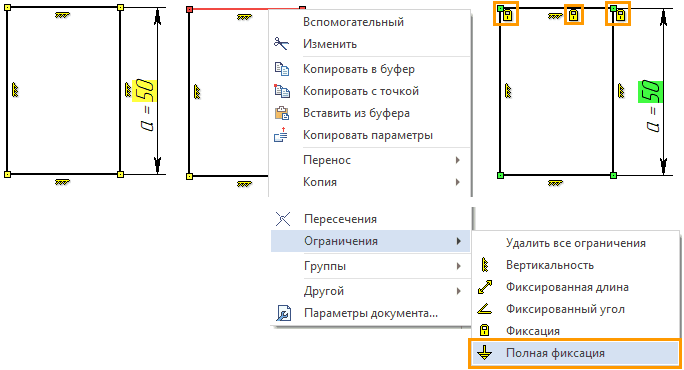The height and width of the screenshot is (370, 684).
Task: Click the scissors icon next to Изменить
Action: (281, 44)
